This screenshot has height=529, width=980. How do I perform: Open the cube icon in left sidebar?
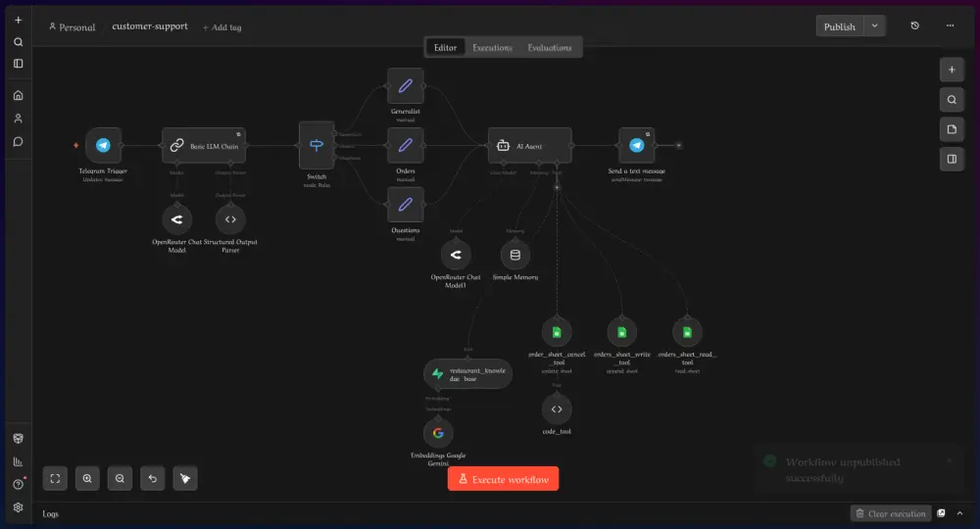click(x=18, y=439)
